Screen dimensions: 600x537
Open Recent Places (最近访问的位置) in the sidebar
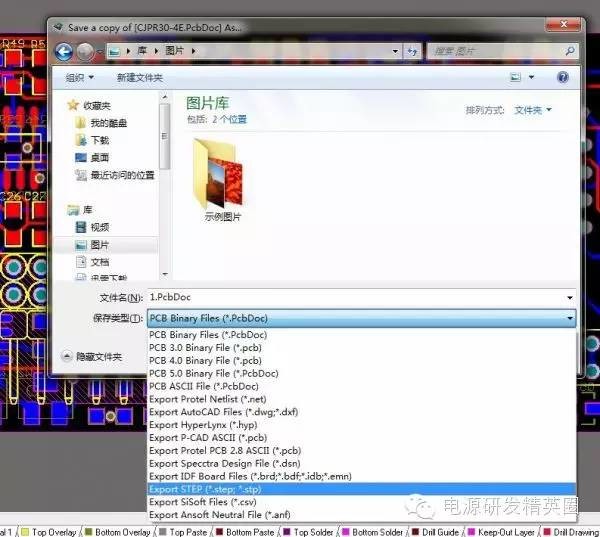click(116, 175)
